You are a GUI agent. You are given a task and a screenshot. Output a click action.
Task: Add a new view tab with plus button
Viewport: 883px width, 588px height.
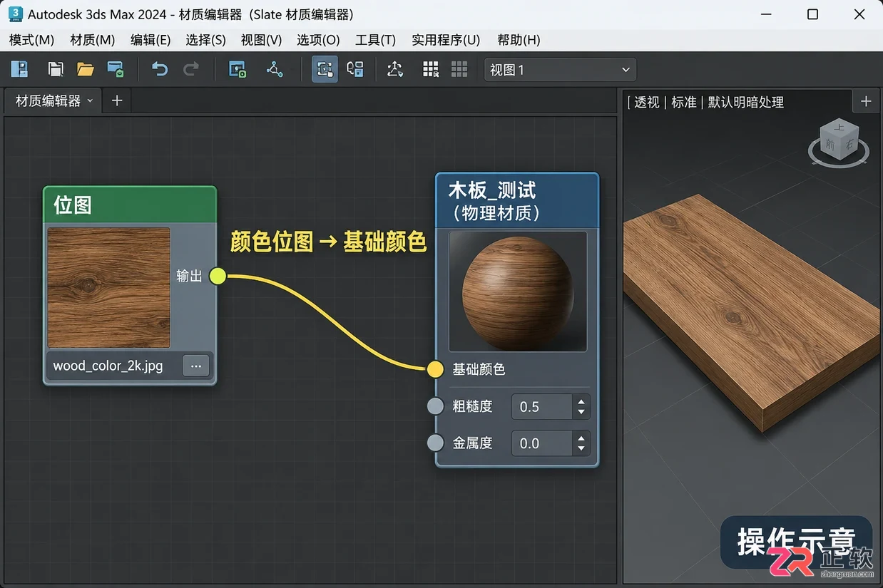(x=117, y=101)
